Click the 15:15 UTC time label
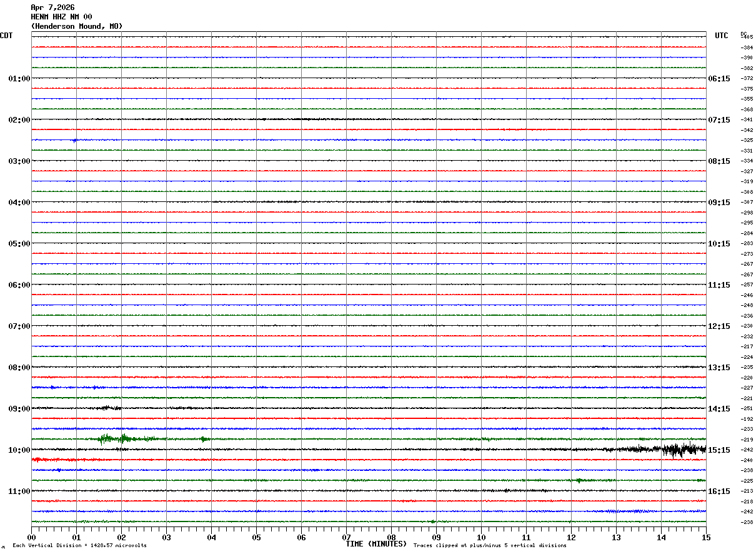 coord(719,450)
